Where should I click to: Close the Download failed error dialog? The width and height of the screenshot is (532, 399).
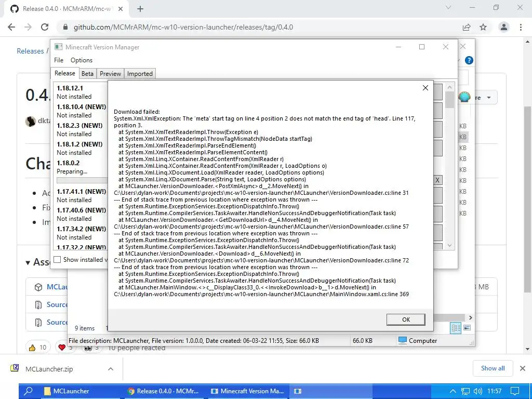click(425, 88)
